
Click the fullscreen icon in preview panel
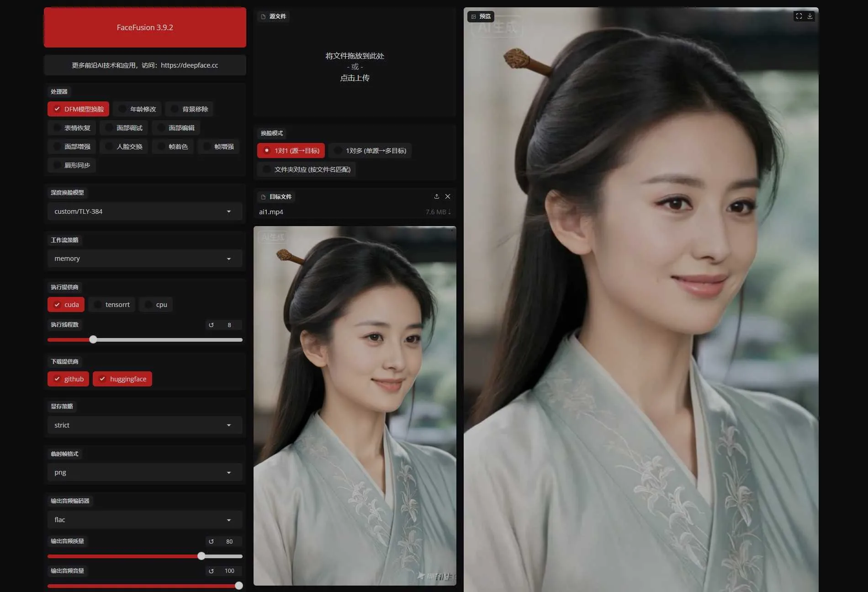799,16
